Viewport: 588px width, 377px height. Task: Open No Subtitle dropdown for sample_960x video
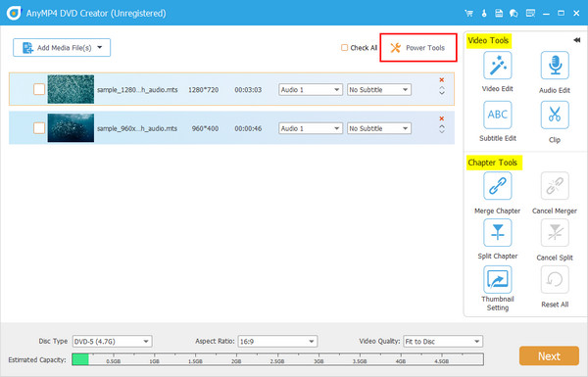378,128
